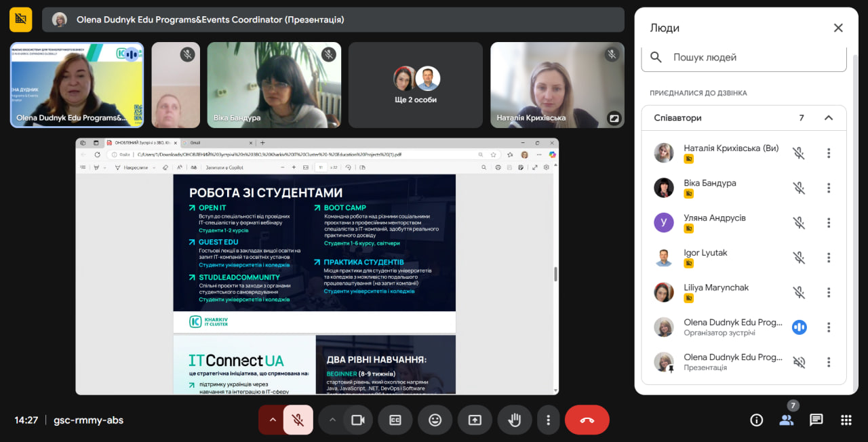Open the chat panel icon

point(816,420)
